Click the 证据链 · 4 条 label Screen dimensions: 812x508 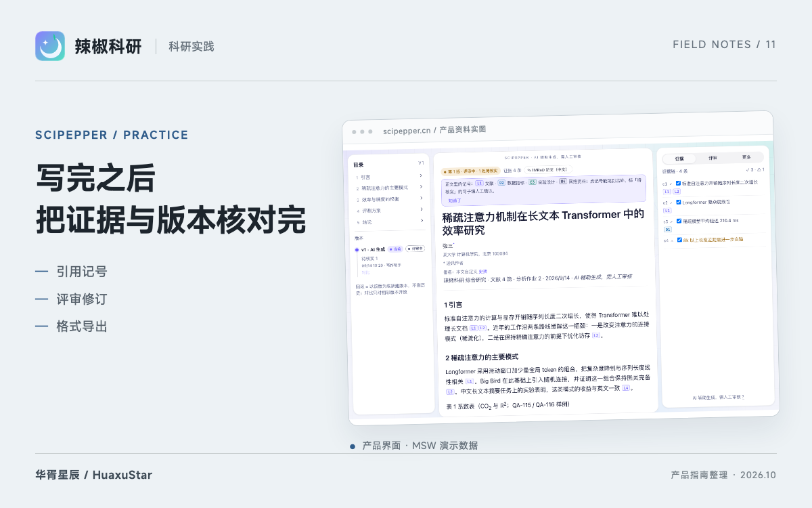(675, 171)
